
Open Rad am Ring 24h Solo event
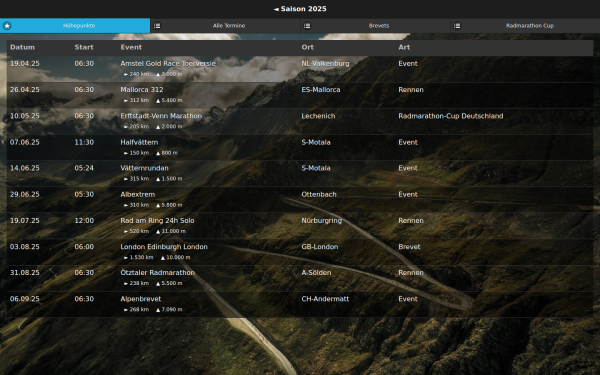coord(157,220)
